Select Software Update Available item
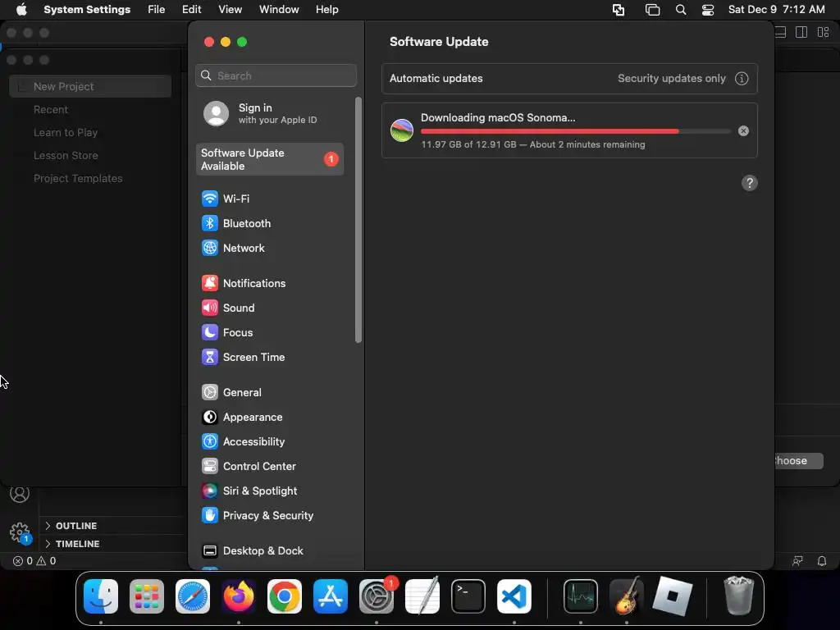Viewport: 840px width, 630px height. (269, 160)
